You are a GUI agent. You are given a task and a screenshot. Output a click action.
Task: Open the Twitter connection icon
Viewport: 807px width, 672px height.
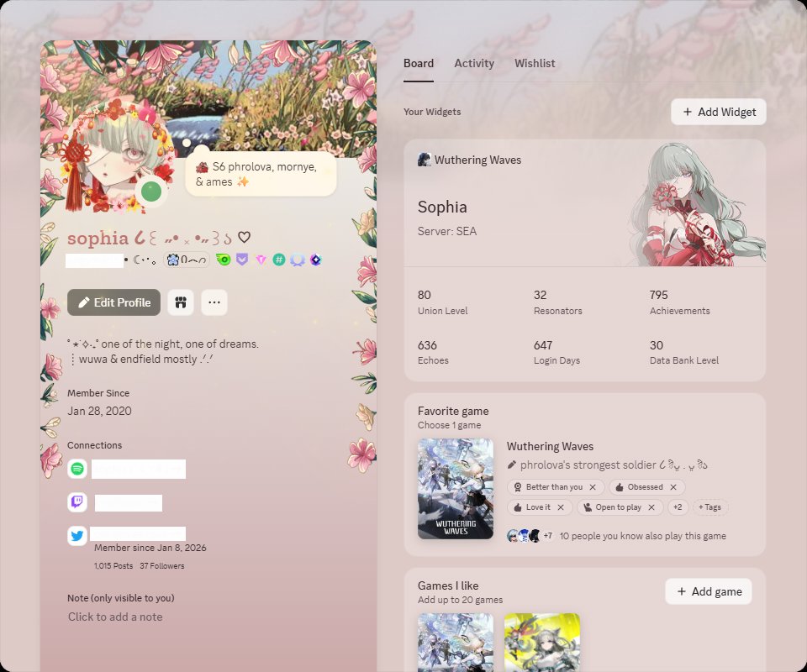77,536
